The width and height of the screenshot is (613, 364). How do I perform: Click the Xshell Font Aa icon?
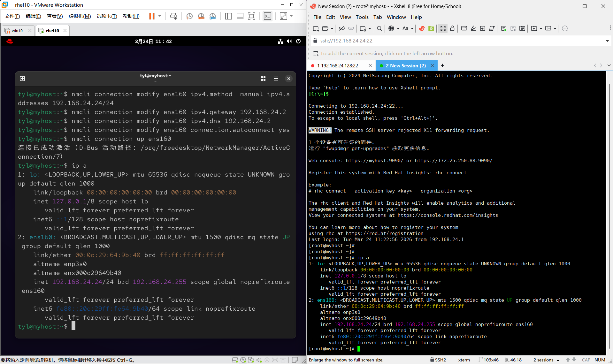[405, 28]
